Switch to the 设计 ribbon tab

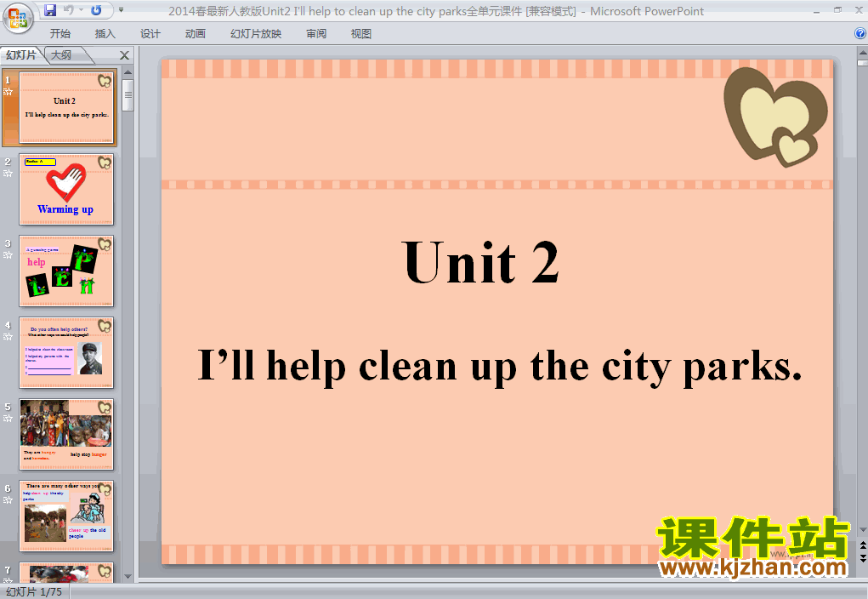click(x=150, y=34)
